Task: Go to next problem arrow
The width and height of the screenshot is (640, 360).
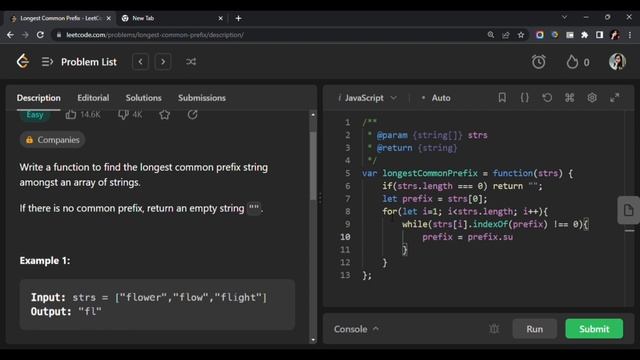Action: click(x=163, y=62)
